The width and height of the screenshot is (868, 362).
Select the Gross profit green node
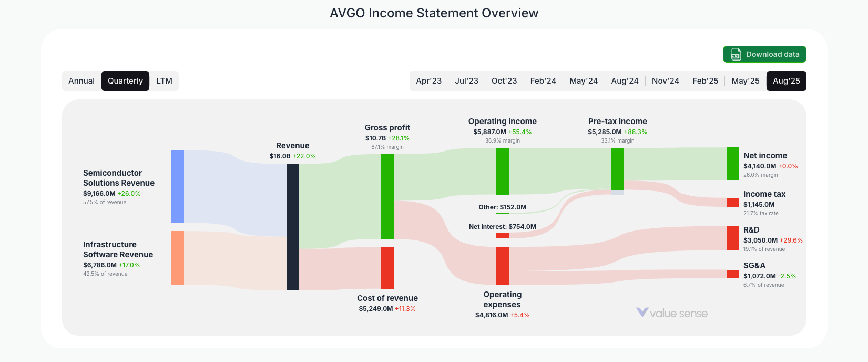point(387,195)
